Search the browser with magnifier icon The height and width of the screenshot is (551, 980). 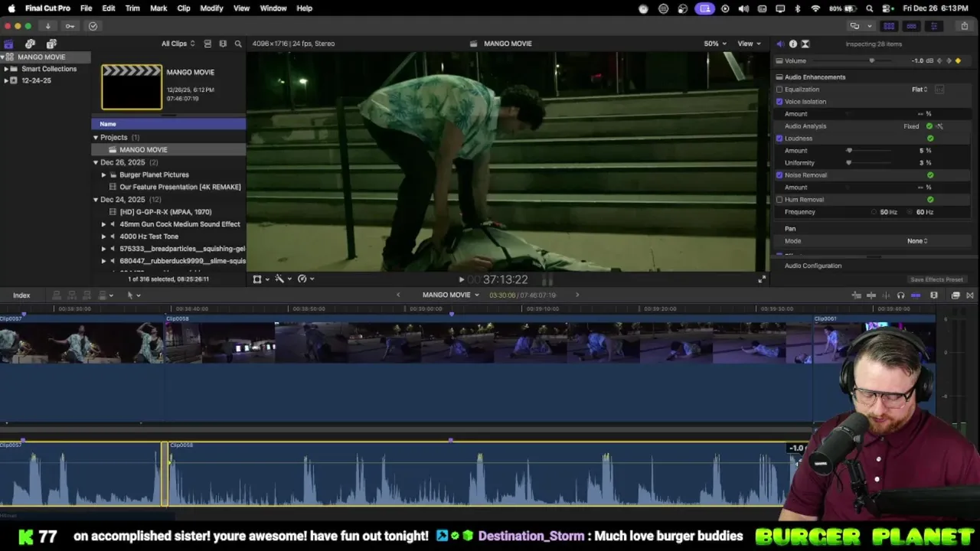pyautogui.click(x=238, y=44)
